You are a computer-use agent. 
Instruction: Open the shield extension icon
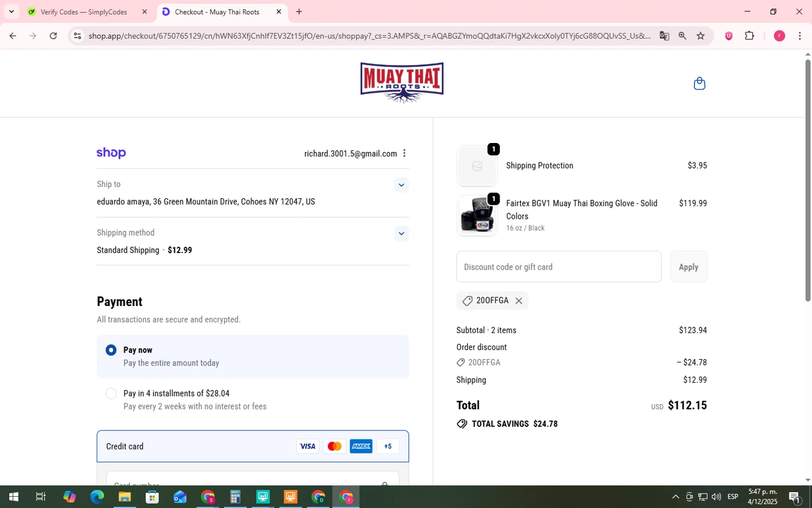[x=729, y=36]
